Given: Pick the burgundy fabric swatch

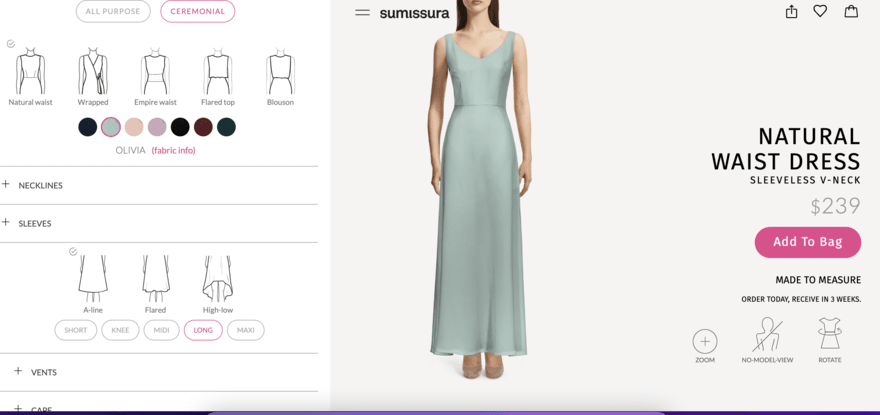Looking at the screenshot, I should (x=203, y=127).
